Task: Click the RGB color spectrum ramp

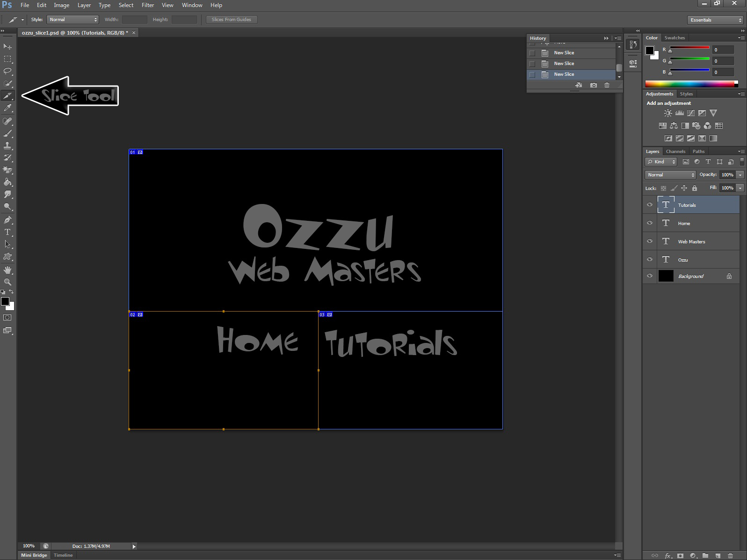Action: pyautogui.click(x=690, y=84)
